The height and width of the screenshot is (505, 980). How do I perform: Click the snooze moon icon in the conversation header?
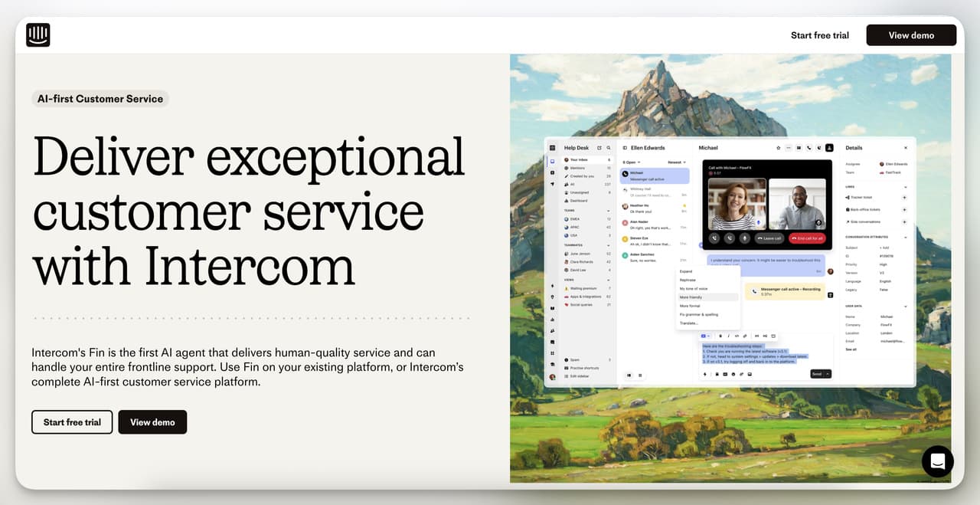coord(819,148)
